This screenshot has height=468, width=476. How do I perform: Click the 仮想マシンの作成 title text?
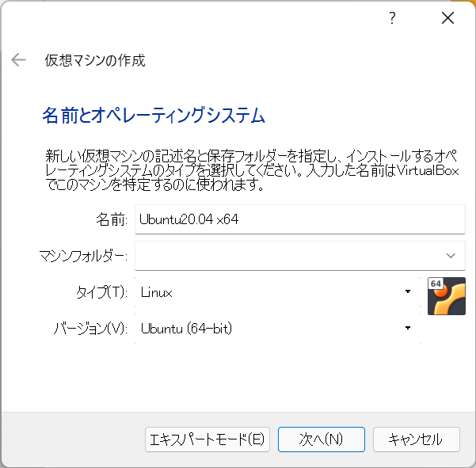tap(95, 60)
